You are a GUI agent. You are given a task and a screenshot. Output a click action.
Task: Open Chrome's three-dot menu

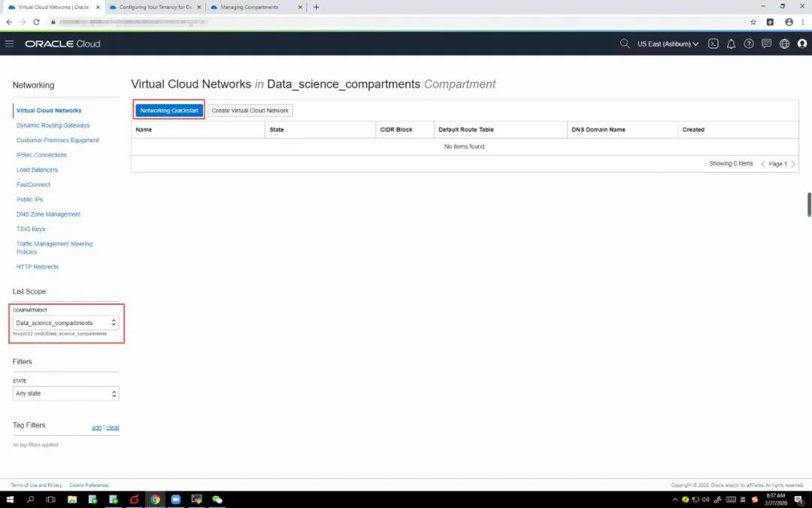point(803,22)
